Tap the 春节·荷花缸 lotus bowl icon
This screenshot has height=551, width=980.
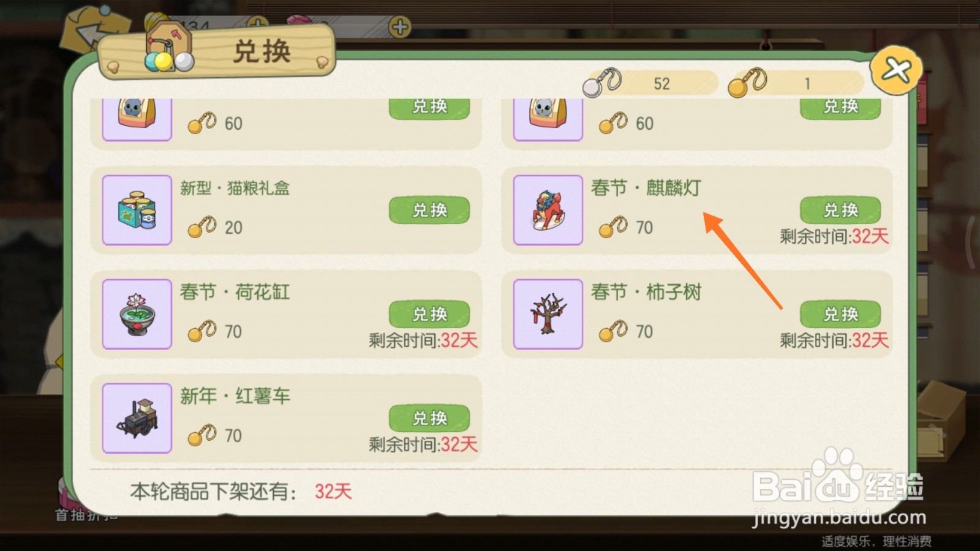pyautogui.click(x=137, y=314)
